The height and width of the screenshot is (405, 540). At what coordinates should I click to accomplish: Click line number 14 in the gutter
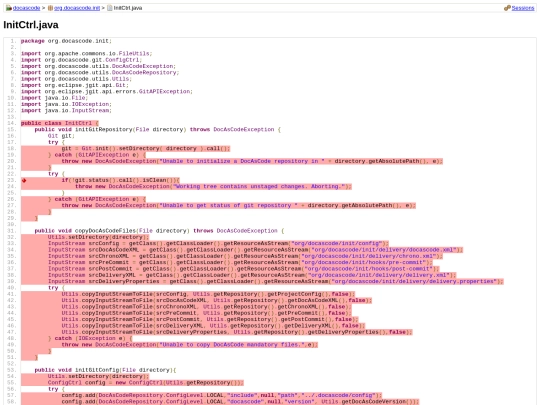[12, 123]
